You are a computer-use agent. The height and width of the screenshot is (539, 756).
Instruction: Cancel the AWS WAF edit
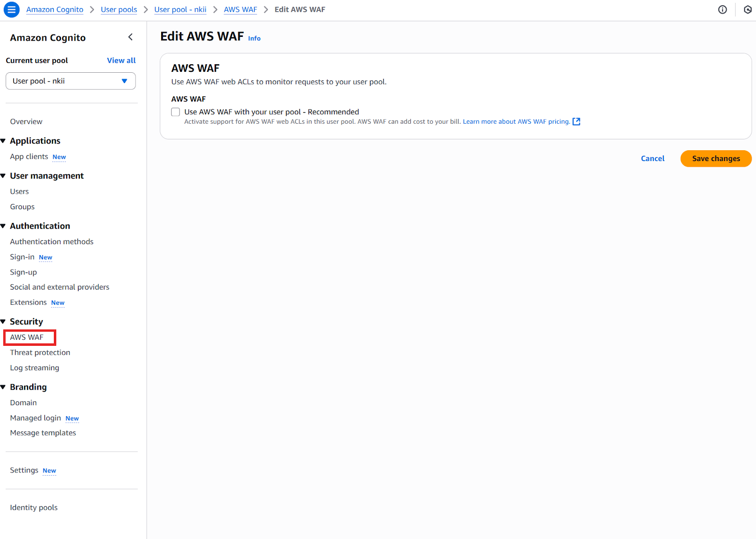(653, 158)
